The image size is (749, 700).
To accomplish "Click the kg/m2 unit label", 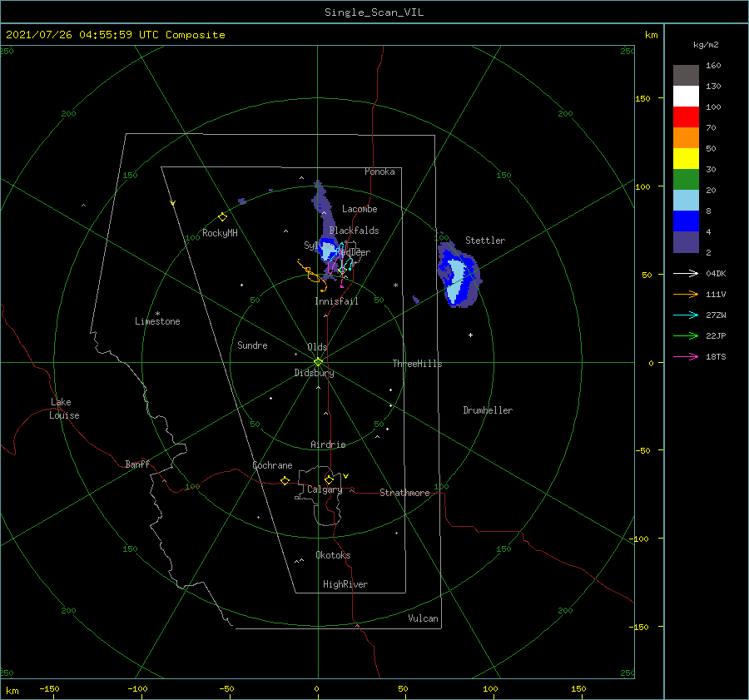I will pyautogui.click(x=706, y=45).
